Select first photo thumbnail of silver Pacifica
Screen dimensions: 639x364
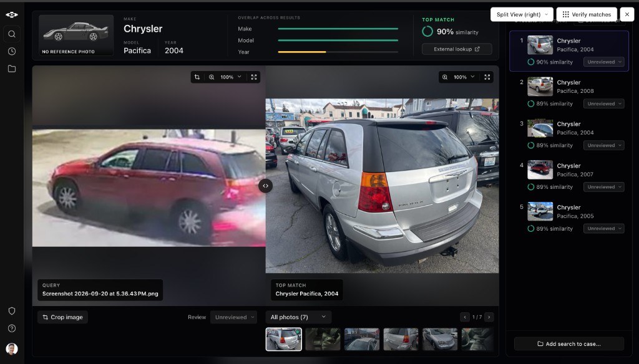pyautogui.click(x=284, y=339)
